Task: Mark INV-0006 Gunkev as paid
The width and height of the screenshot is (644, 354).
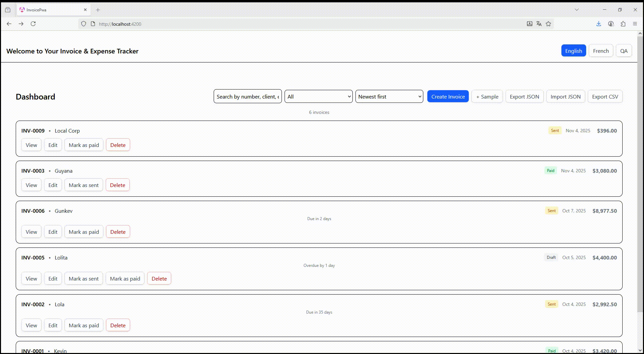Action: point(84,232)
